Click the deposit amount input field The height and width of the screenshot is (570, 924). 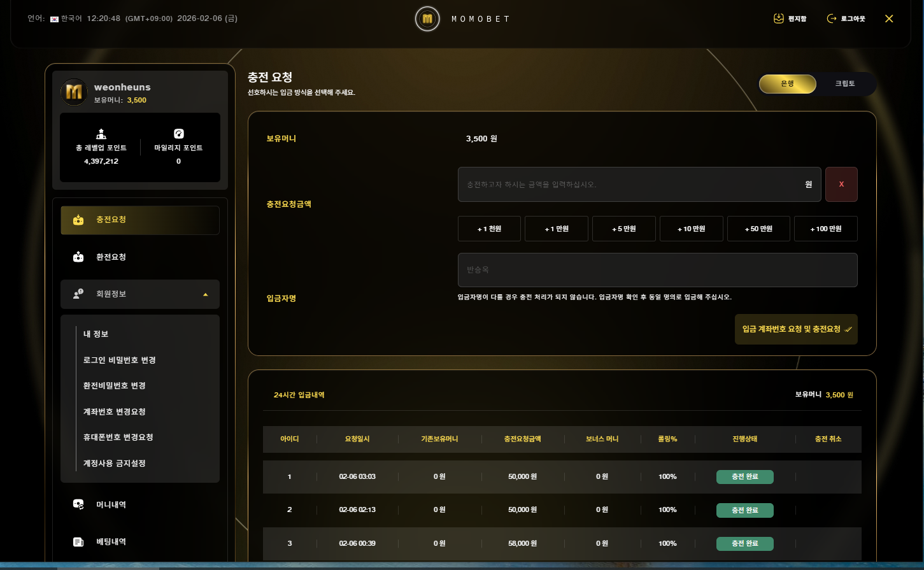(x=630, y=185)
